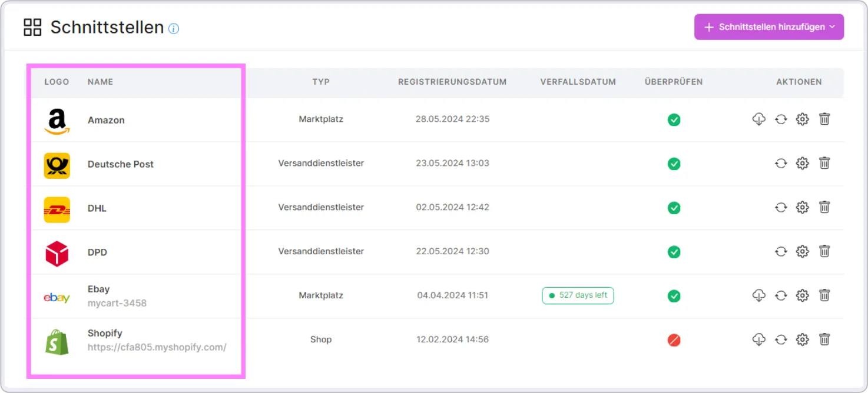
Task: Refresh the Deutsche Post interface
Action: point(781,164)
